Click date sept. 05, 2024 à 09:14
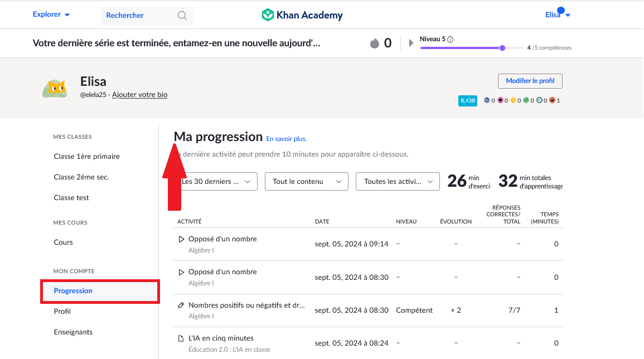This screenshot has height=359, width=644. pyautogui.click(x=352, y=244)
